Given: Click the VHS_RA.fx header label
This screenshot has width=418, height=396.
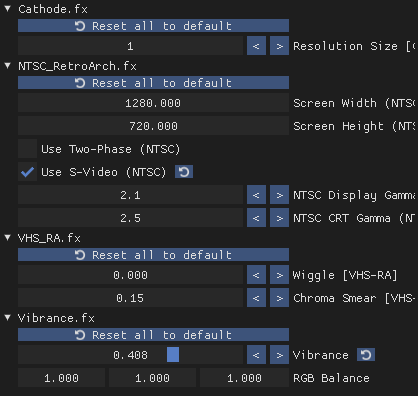Looking at the screenshot, I should [x=49, y=238].
